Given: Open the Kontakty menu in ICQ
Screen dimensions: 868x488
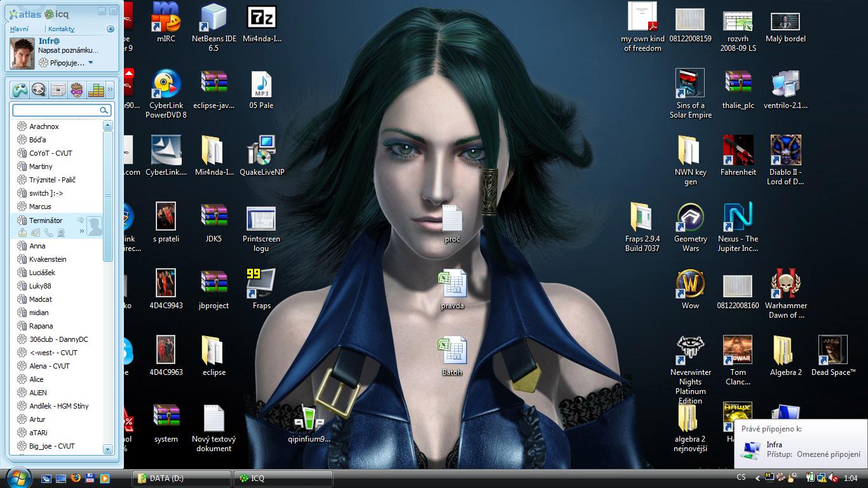Looking at the screenshot, I should coord(61,29).
